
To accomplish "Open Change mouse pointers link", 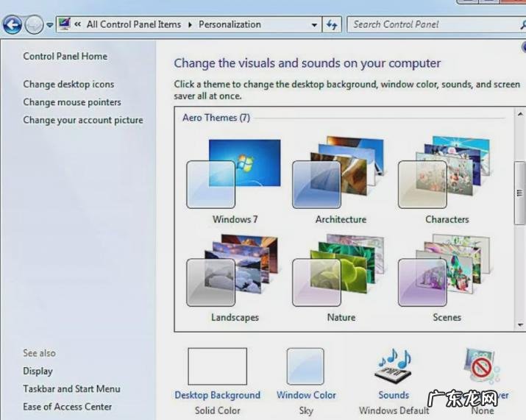I will coord(72,102).
